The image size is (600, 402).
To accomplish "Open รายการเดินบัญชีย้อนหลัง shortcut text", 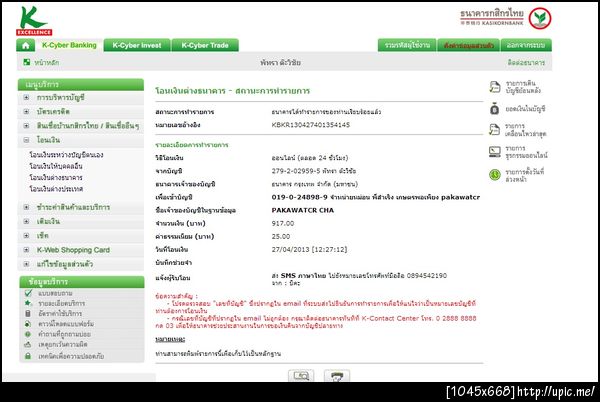I will click(x=523, y=87).
